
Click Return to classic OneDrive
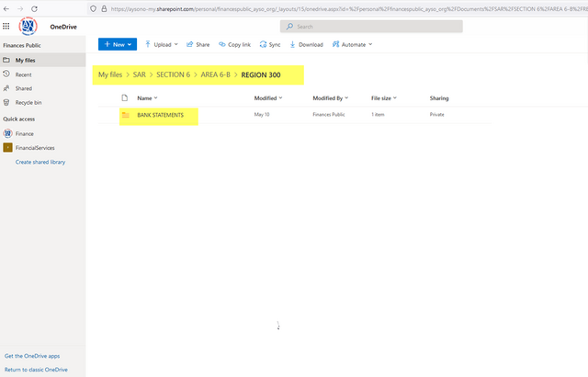[36, 369]
